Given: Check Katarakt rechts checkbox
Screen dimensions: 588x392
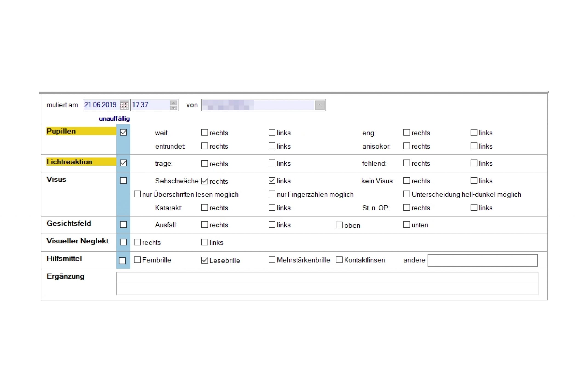Looking at the screenshot, I should tap(204, 208).
